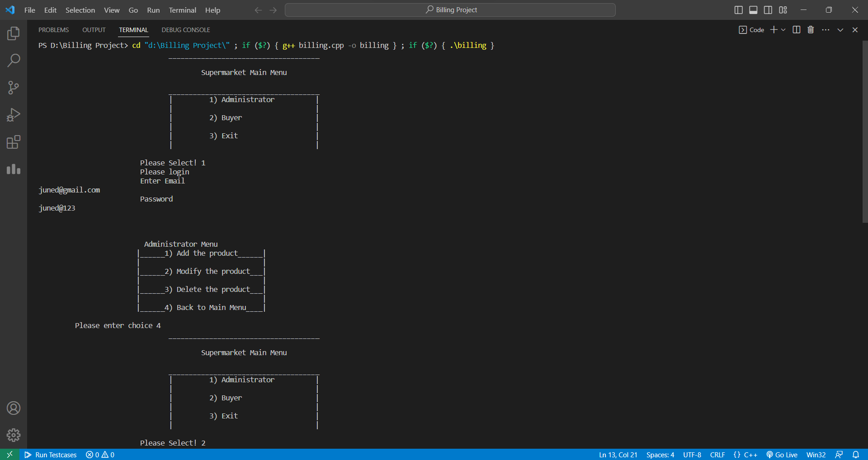
Task: Open the Search view in the sidebar
Action: tap(14, 60)
